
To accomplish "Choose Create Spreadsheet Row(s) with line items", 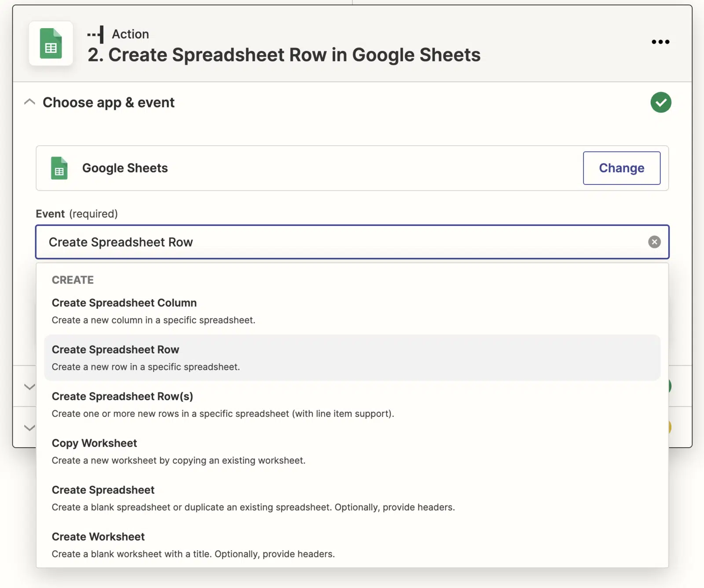I will (x=352, y=404).
